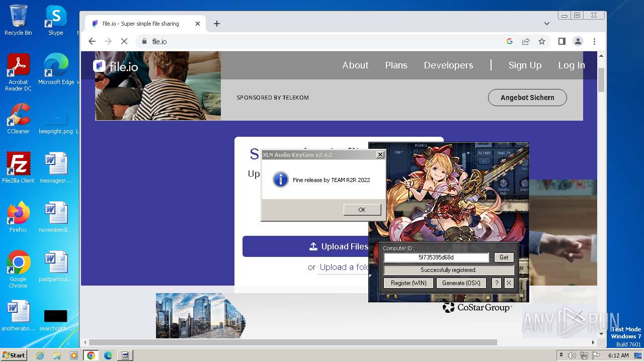Click the Google icon in address bar
This screenshot has width=644, height=362.
[x=510, y=41]
